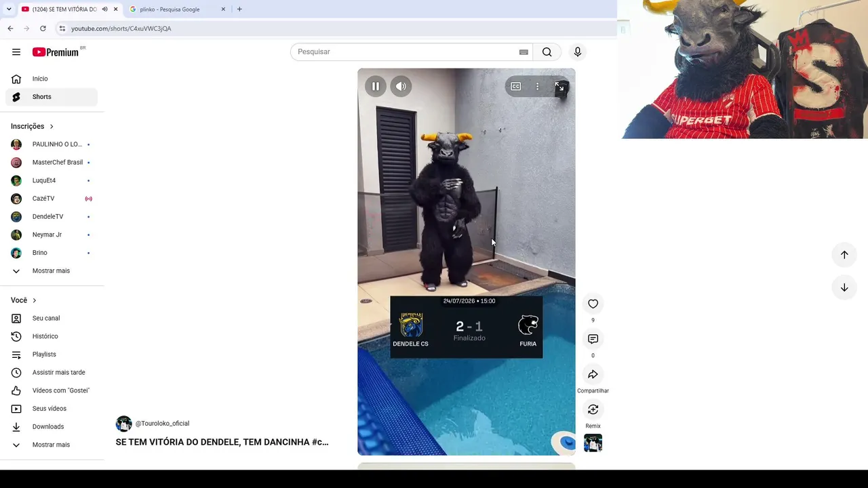Enter fullscreen on the Short
The width and height of the screenshot is (868, 488).
coord(559,87)
